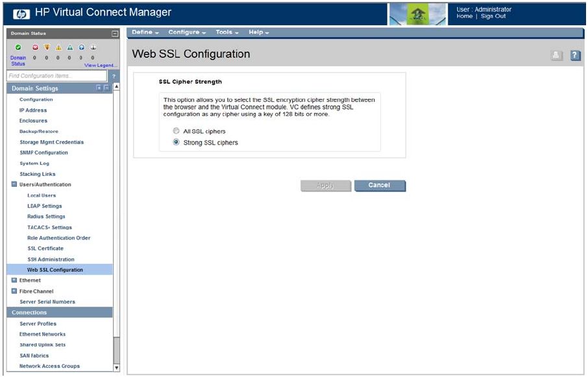
Task: Open the Help dropdown menu
Action: tap(259, 32)
